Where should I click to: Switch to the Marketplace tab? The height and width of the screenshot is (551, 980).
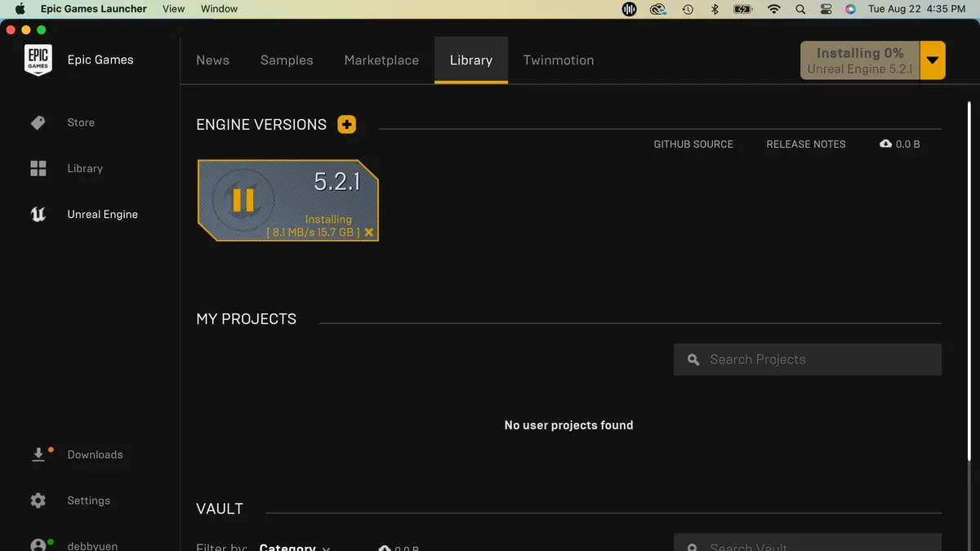[381, 60]
